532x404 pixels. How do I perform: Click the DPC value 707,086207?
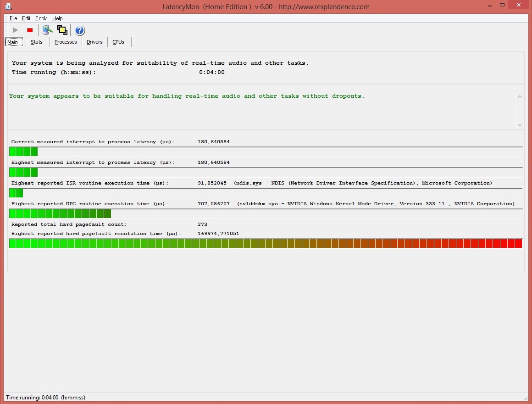[213, 204]
